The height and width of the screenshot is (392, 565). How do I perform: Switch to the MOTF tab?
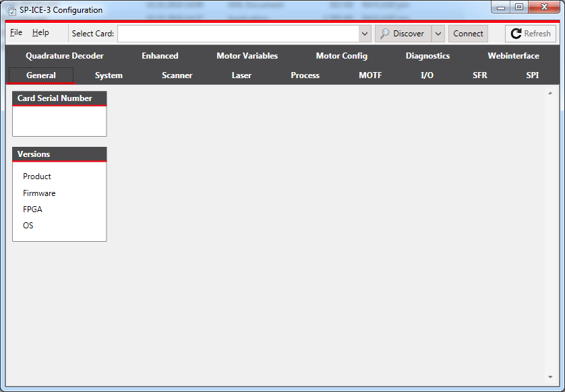click(x=370, y=75)
